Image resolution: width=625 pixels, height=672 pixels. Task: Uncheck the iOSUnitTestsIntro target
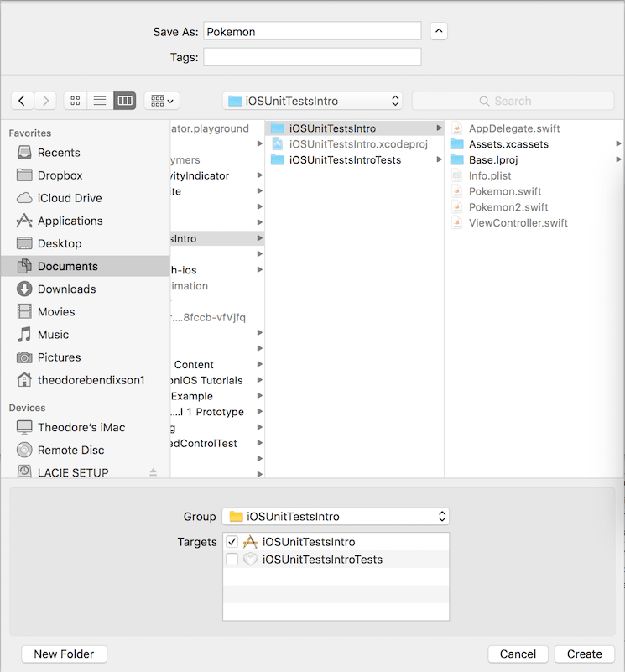pos(232,542)
